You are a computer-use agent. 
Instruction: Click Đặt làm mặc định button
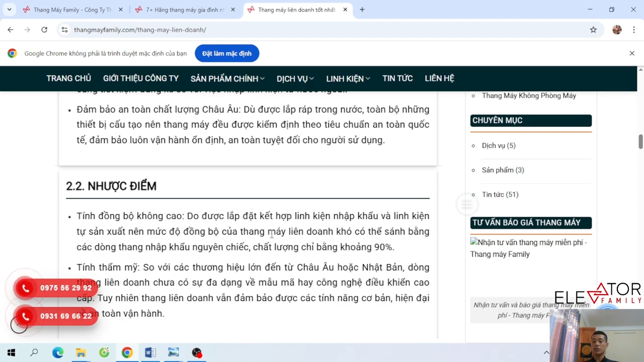point(226,53)
